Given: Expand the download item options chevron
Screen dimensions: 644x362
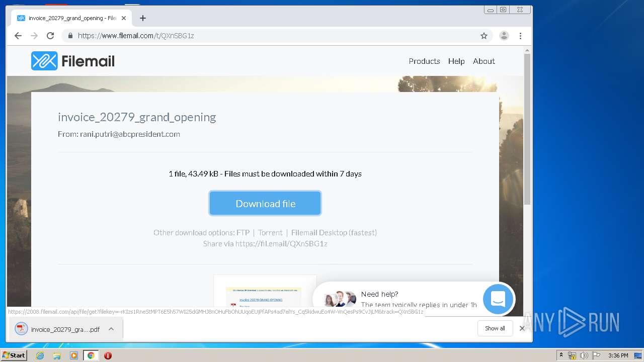Looking at the screenshot, I should coord(111,329).
